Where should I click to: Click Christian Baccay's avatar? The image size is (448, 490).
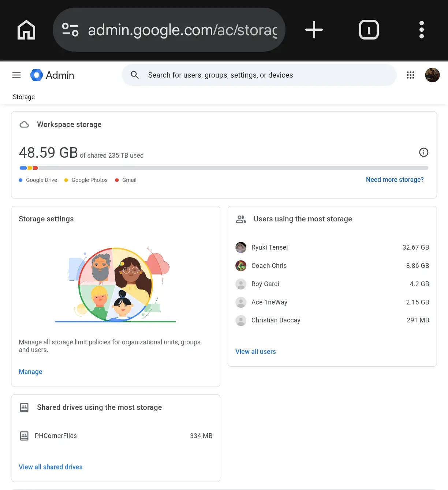pos(241,321)
